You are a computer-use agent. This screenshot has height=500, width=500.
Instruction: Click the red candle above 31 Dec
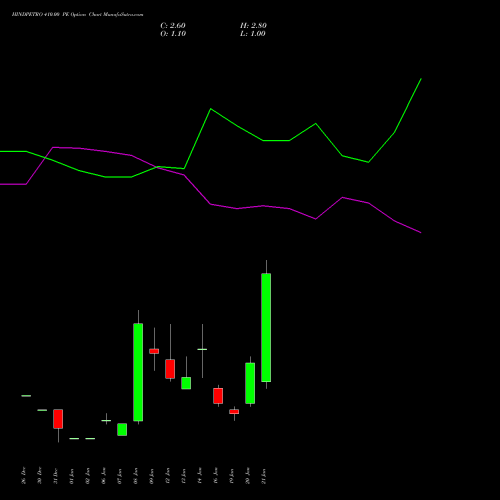point(58,419)
